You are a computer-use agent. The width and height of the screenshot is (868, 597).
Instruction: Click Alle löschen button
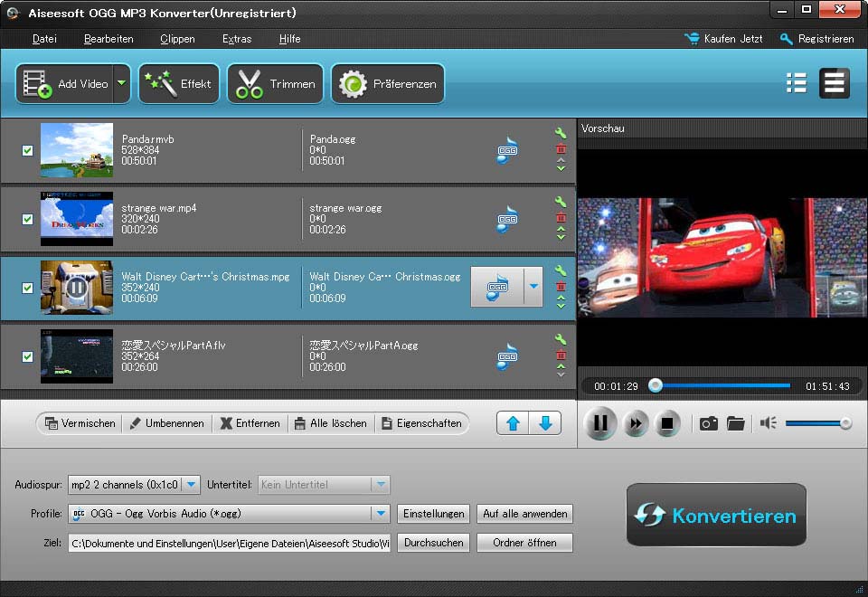[331, 423]
